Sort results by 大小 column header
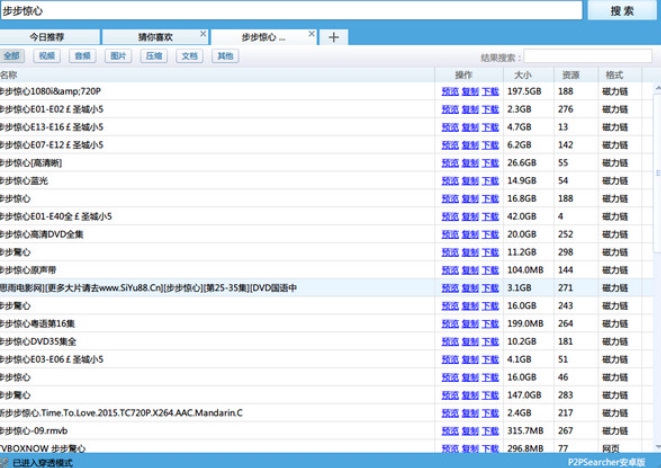Screen dimensions: 661x468 tap(524, 75)
